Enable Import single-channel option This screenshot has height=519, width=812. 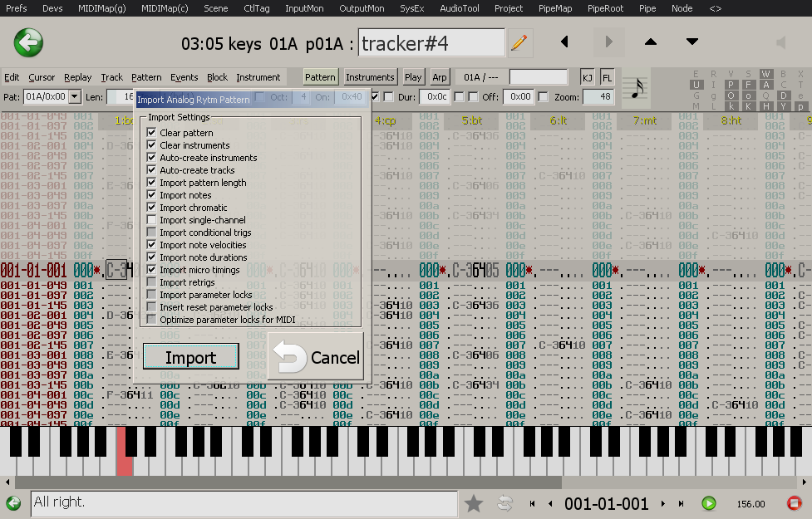[x=151, y=220]
